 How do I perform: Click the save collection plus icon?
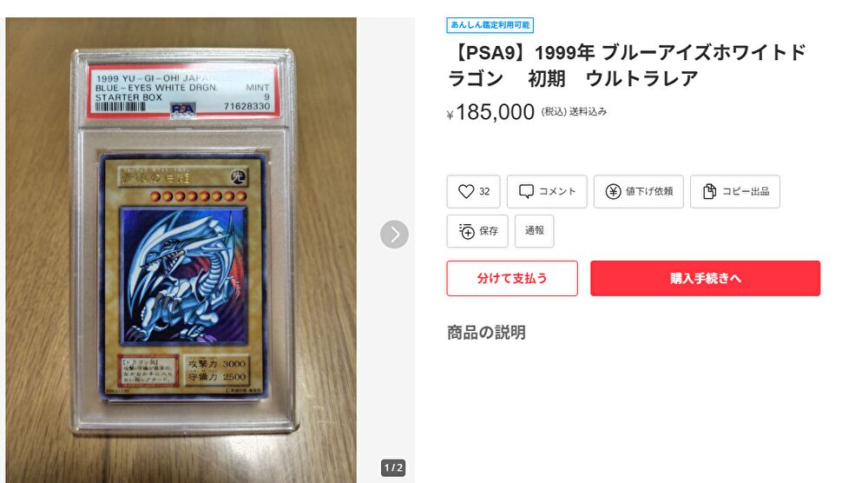(x=467, y=231)
